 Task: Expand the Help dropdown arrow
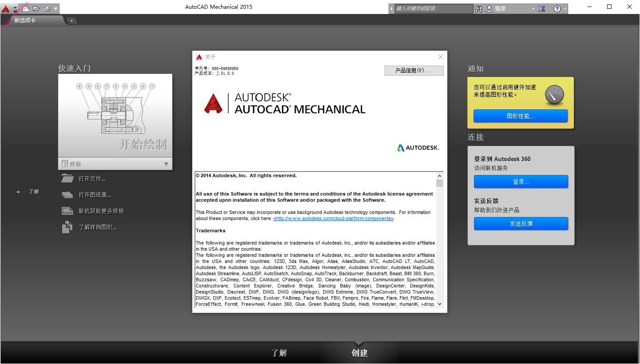pos(565,9)
